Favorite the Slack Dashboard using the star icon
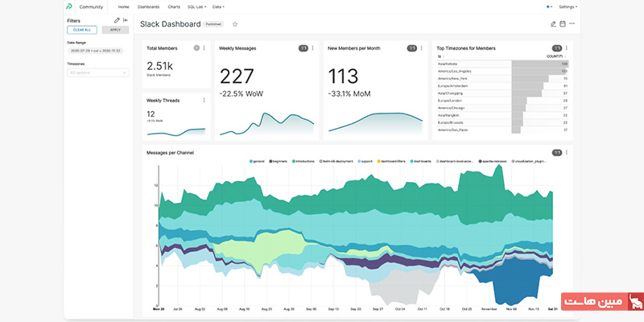The height and width of the screenshot is (322, 644). 235,24
